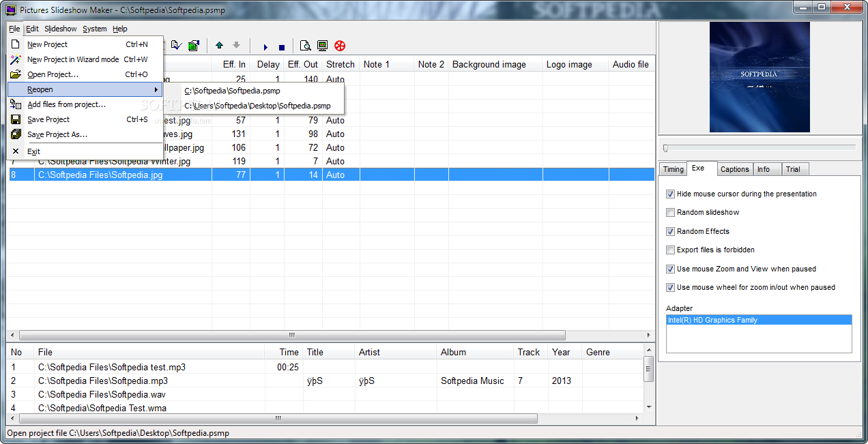
Task: Click the New Project page icon
Action: coord(16,44)
